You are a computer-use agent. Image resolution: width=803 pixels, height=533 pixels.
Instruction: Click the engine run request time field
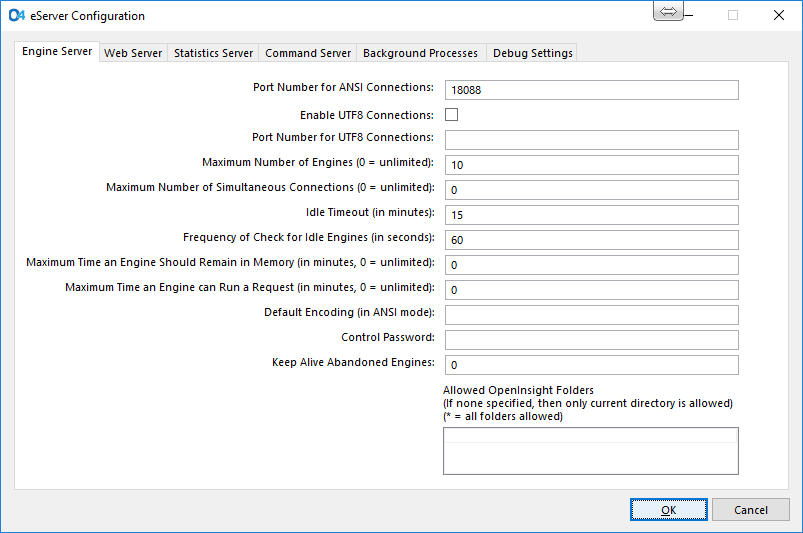[x=591, y=290]
